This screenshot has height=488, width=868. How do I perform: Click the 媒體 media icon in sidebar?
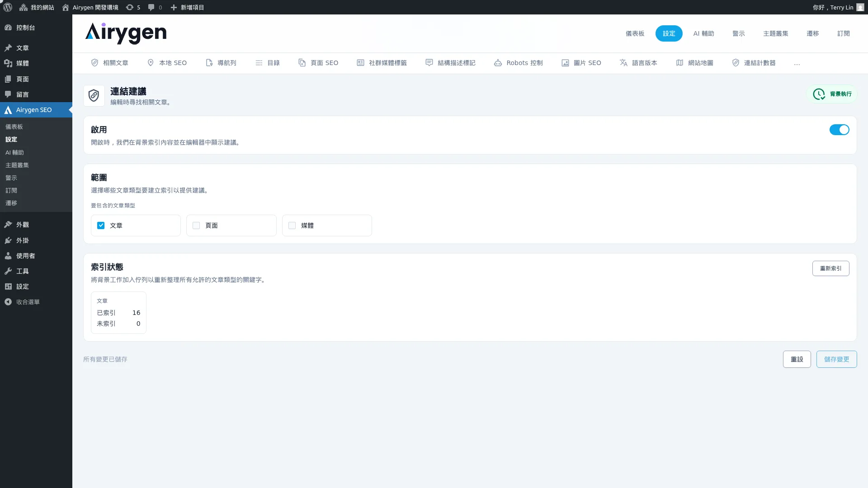pos(8,63)
